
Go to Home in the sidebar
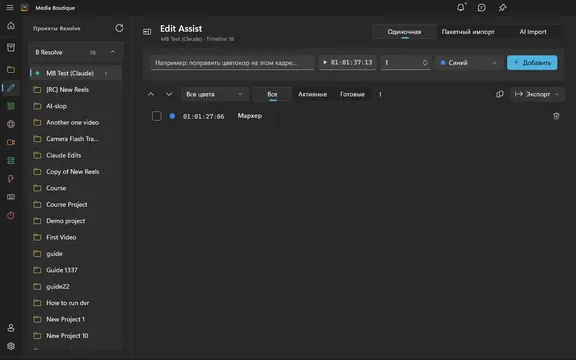tap(11, 26)
